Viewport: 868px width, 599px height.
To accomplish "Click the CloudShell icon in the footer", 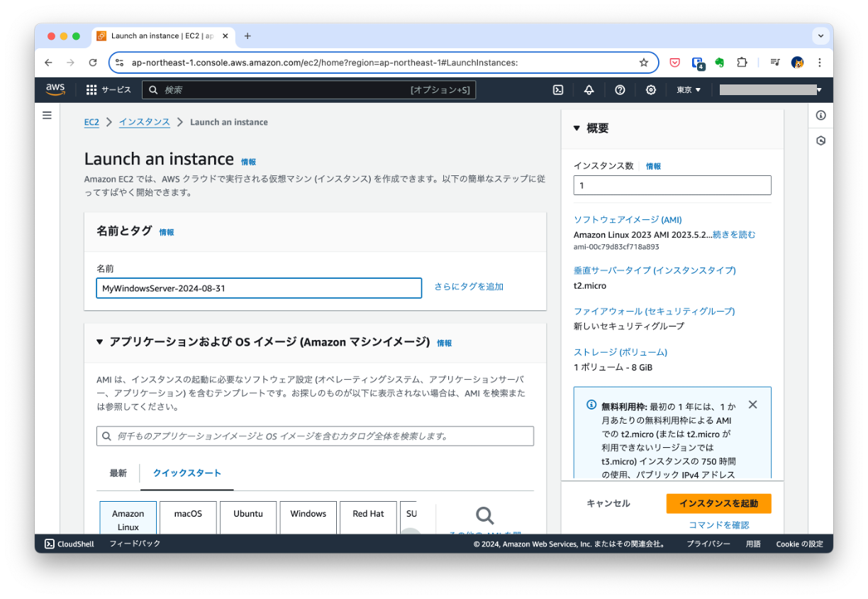I will 50,544.
